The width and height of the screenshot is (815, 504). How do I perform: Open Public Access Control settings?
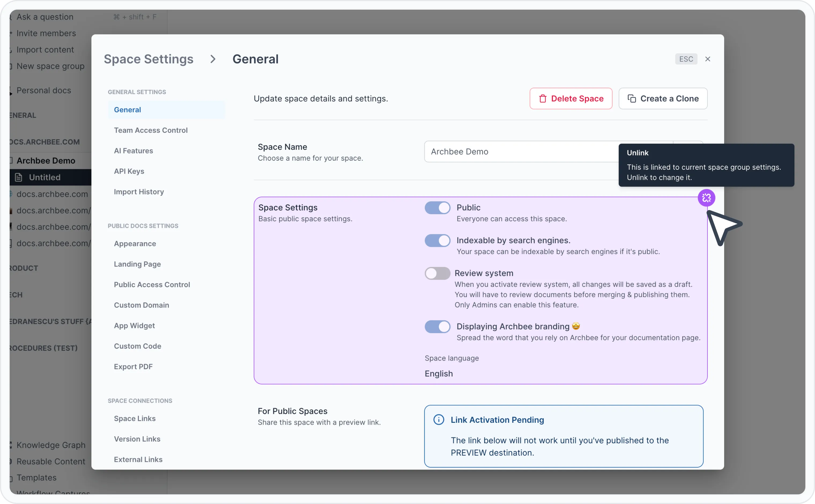click(152, 285)
